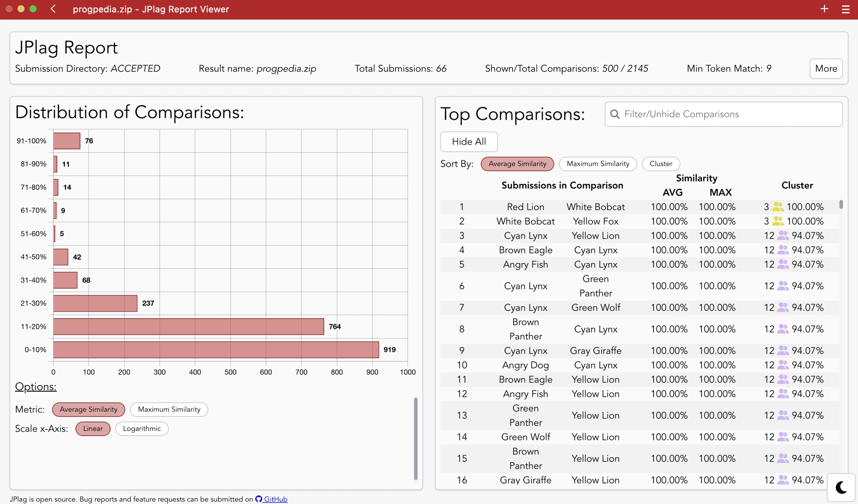This screenshot has height=504, width=858.
Task: Click the More button in the report header
Action: click(826, 68)
